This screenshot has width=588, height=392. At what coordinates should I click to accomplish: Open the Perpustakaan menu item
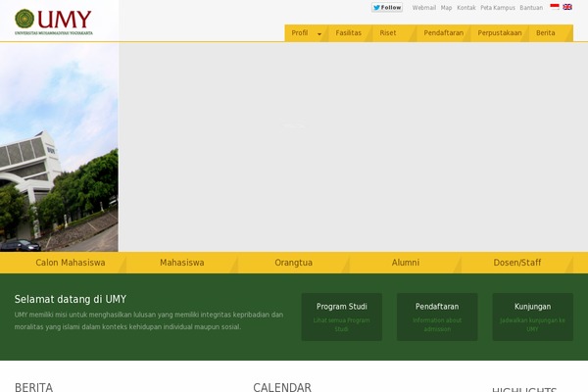(500, 33)
